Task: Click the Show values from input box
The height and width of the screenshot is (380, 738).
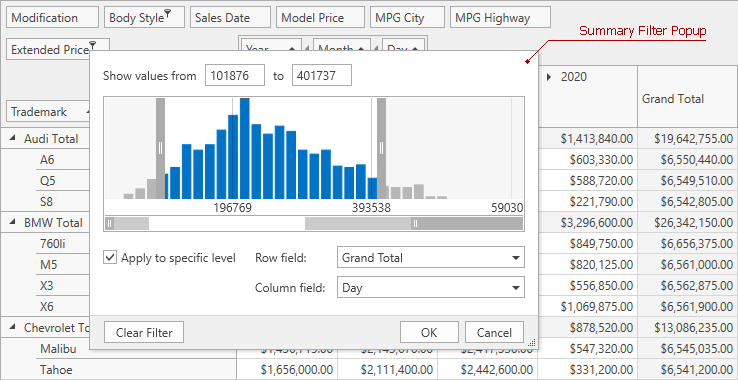Action: coord(235,75)
